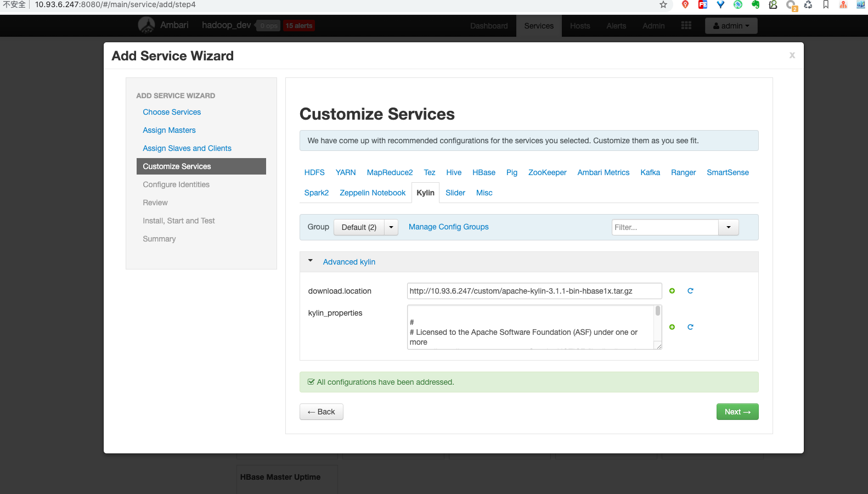Open the Pig config tab
This screenshot has width=868, height=494.
point(512,172)
